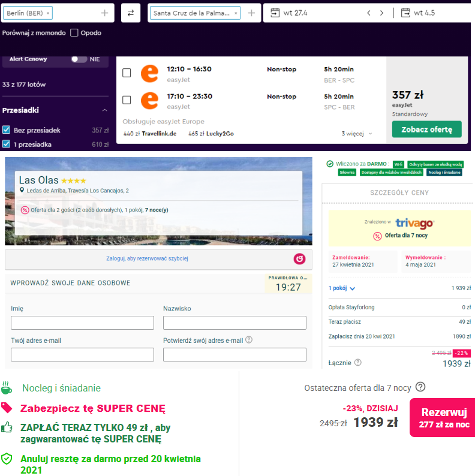This screenshot has height=476, width=475.
Task: Click percent icon by Oferta dla 7 nocy
Action: [x=377, y=236]
